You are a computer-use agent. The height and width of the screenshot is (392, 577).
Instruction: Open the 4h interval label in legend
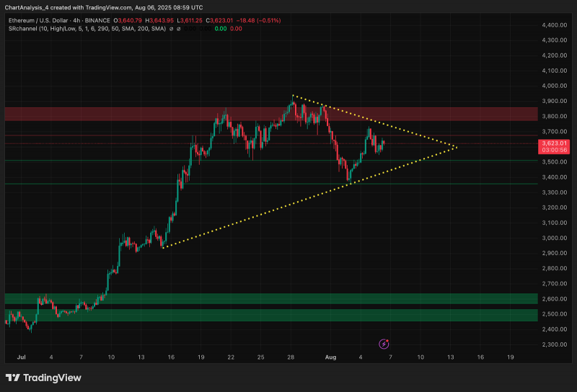(x=76, y=21)
